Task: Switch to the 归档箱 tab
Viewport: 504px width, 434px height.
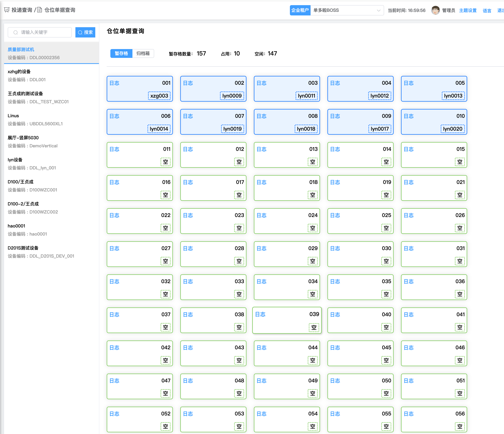Action: pos(143,53)
